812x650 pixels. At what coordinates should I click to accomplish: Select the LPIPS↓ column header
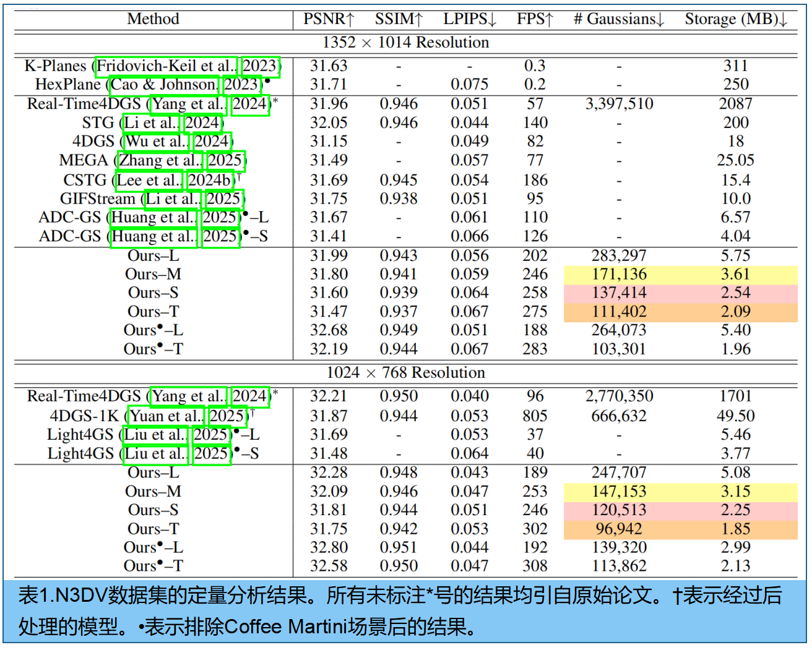tap(470, 19)
